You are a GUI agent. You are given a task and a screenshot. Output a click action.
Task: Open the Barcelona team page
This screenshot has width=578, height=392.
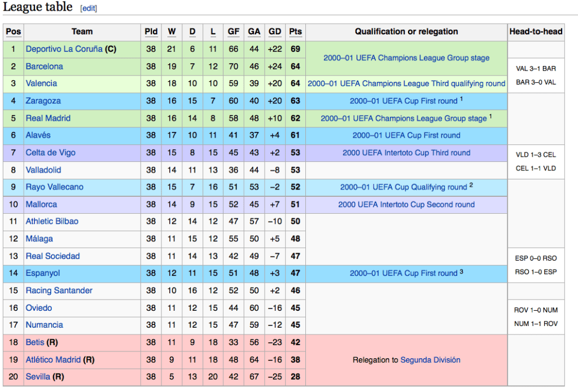(44, 67)
